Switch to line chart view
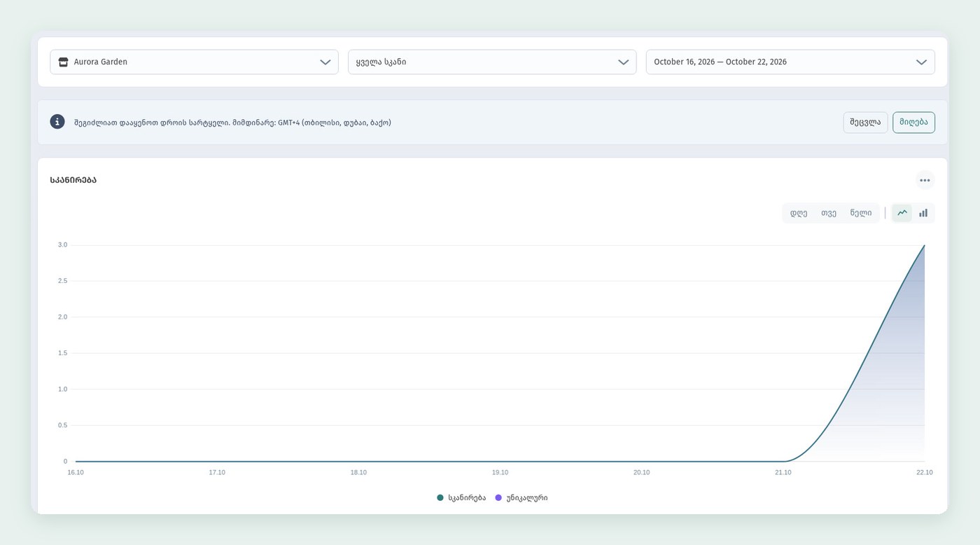 (902, 213)
